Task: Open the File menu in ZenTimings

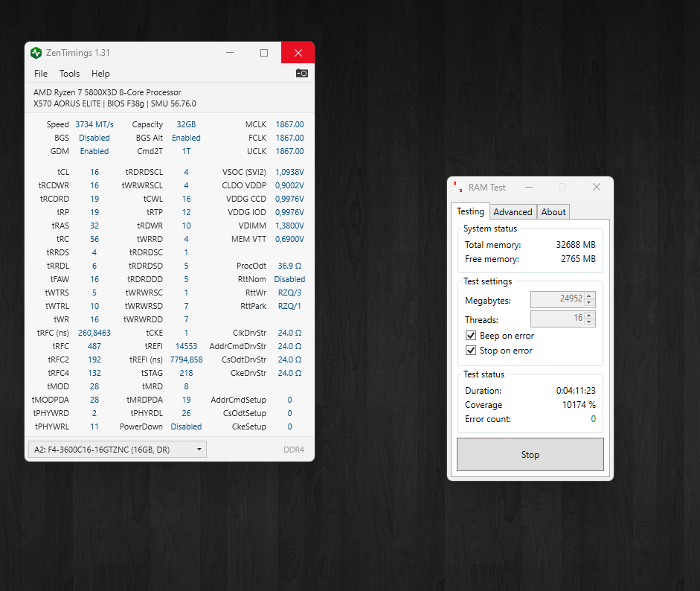Action: (x=41, y=74)
